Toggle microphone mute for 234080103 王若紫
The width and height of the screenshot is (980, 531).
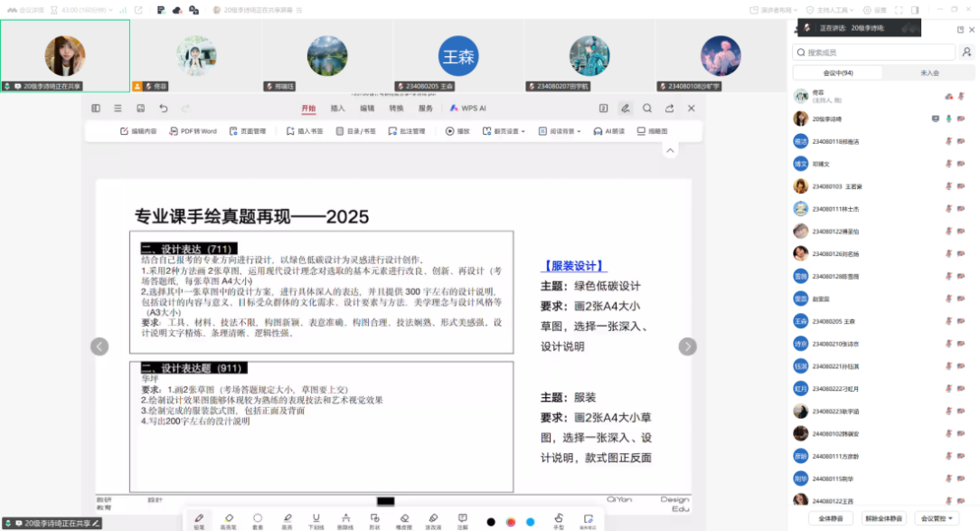(949, 185)
